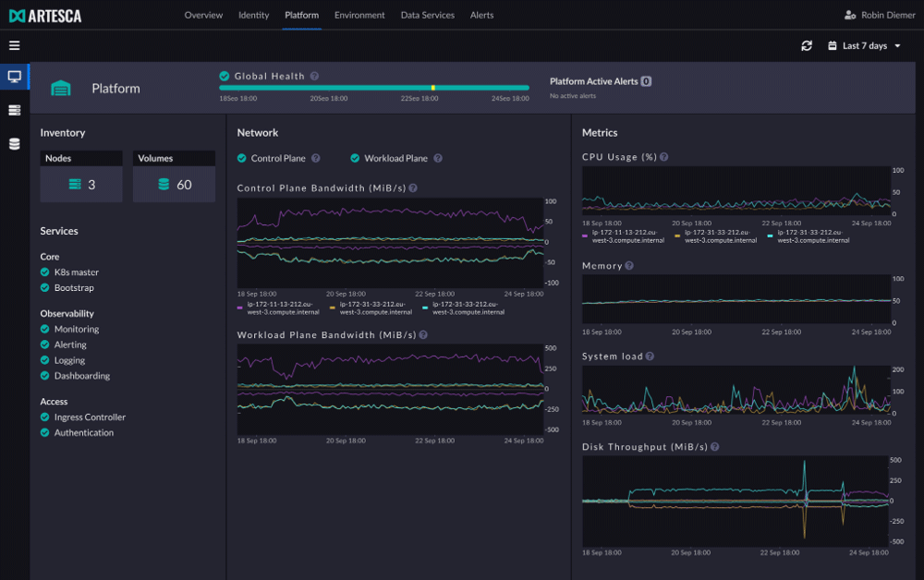Click the Nodes server stack icon
This screenshot has width=924, height=580.
click(x=75, y=185)
